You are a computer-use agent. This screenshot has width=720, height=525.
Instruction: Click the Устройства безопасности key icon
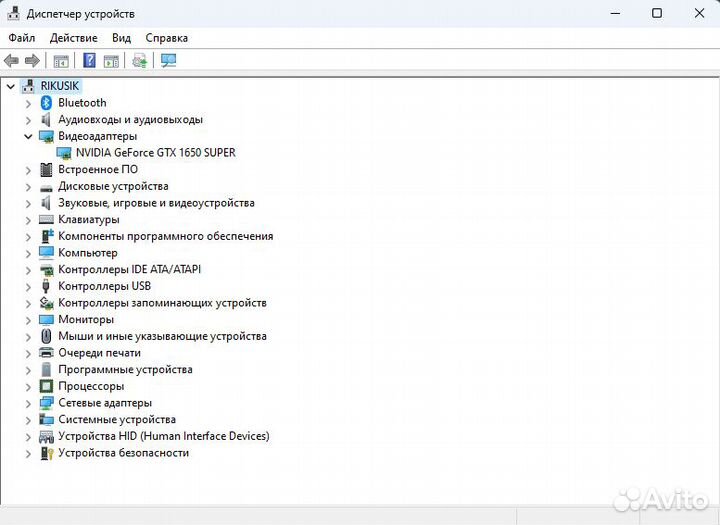click(x=46, y=453)
